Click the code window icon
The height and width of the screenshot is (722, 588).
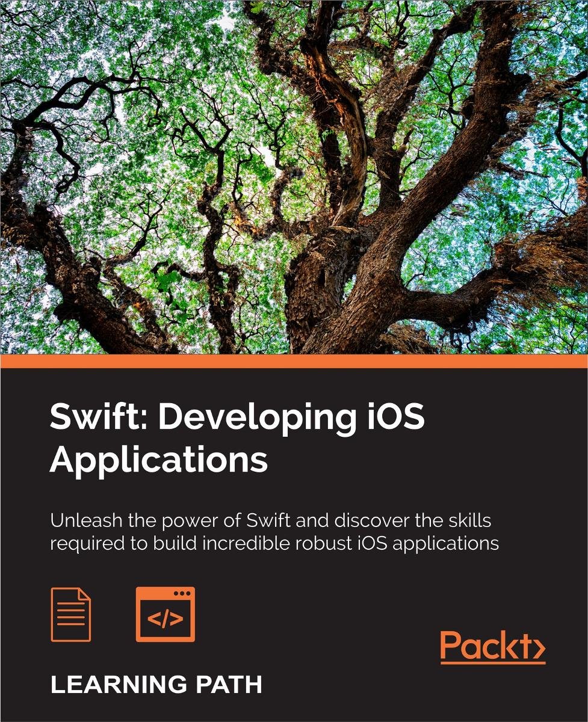pos(165,614)
